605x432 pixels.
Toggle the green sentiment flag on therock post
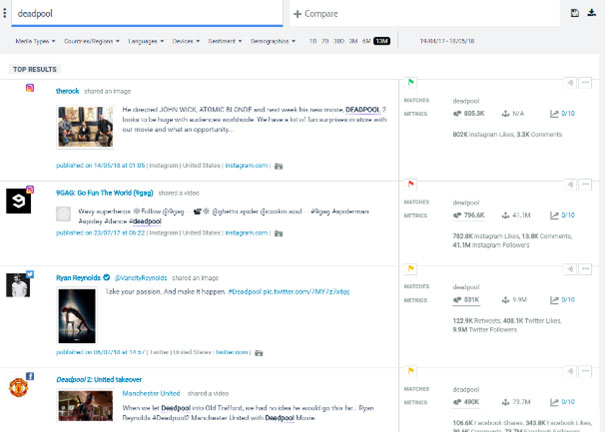click(411, 82)
